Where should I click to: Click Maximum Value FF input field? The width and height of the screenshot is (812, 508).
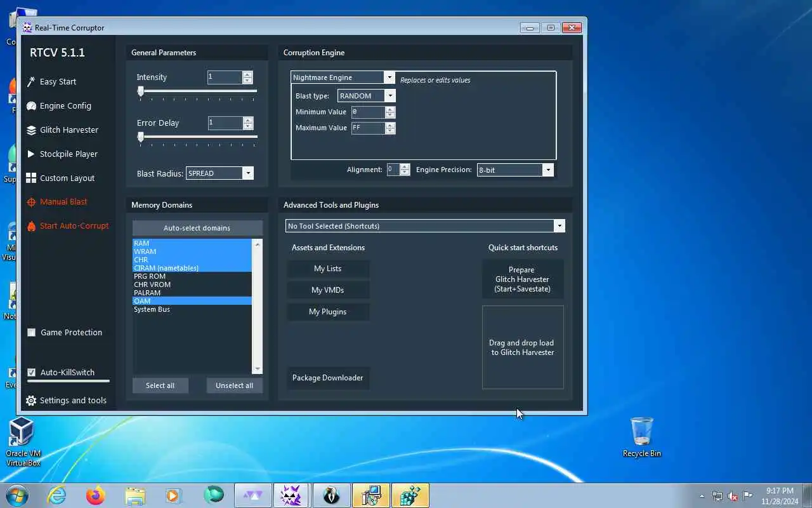(x=368, y=128)
